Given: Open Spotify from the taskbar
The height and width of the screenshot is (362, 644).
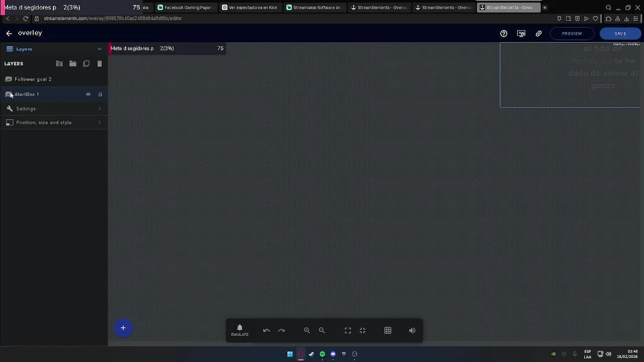Looking at the screenshot, I should (322, 354).
